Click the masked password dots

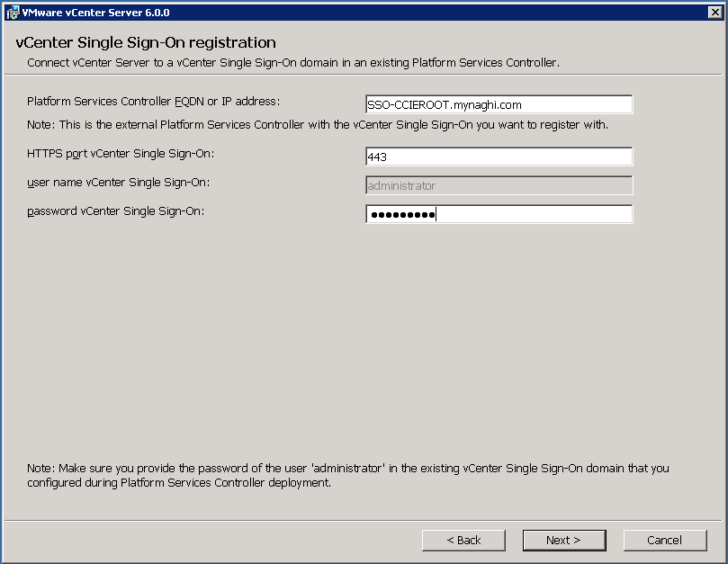point(401,215)
